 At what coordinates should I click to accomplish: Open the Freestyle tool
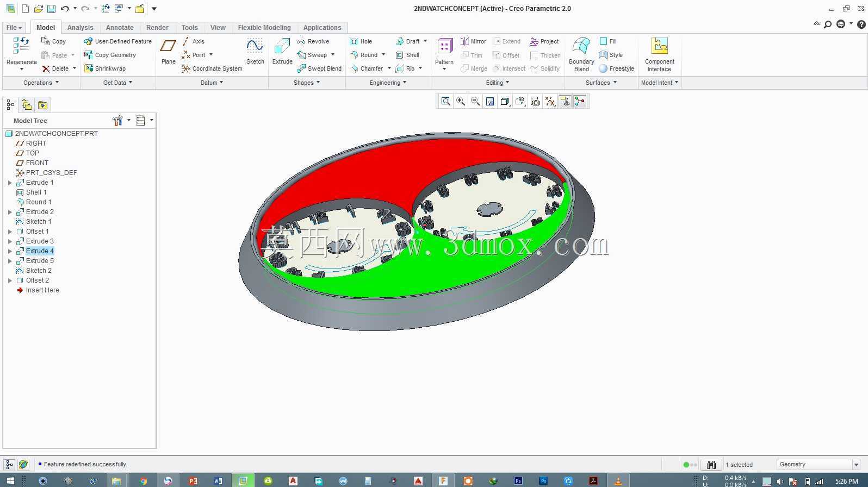click(616, 68)
